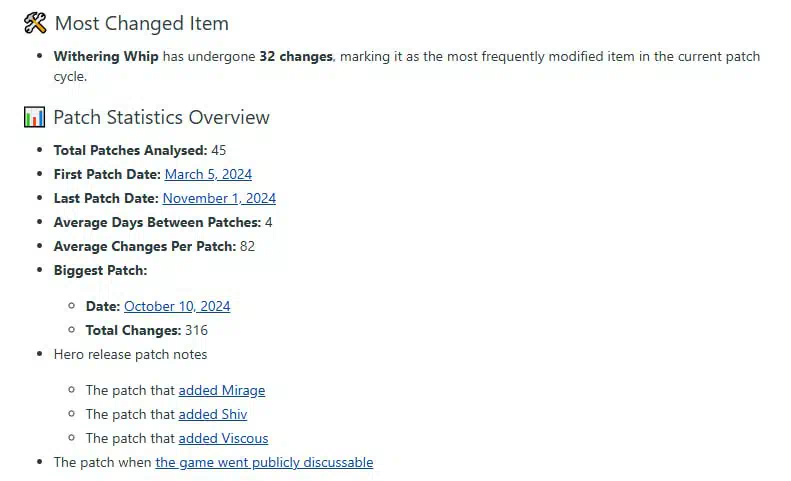
Task: Click the 'Biggest Patch:' label
Action: point(100,271)
